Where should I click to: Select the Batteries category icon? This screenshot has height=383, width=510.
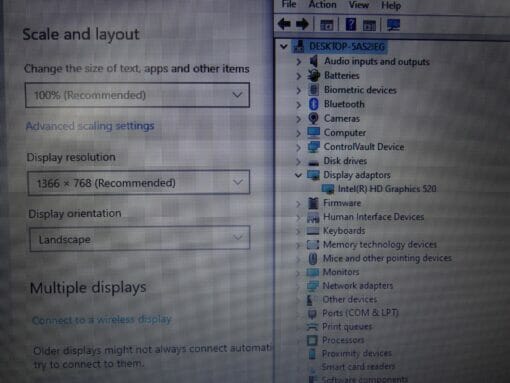313,76
